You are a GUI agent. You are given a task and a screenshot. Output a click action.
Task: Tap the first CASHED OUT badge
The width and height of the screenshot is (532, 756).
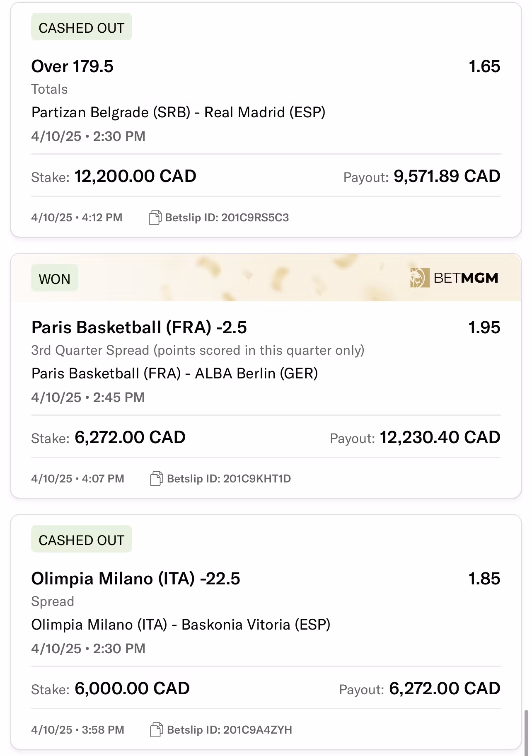[82, 27]
